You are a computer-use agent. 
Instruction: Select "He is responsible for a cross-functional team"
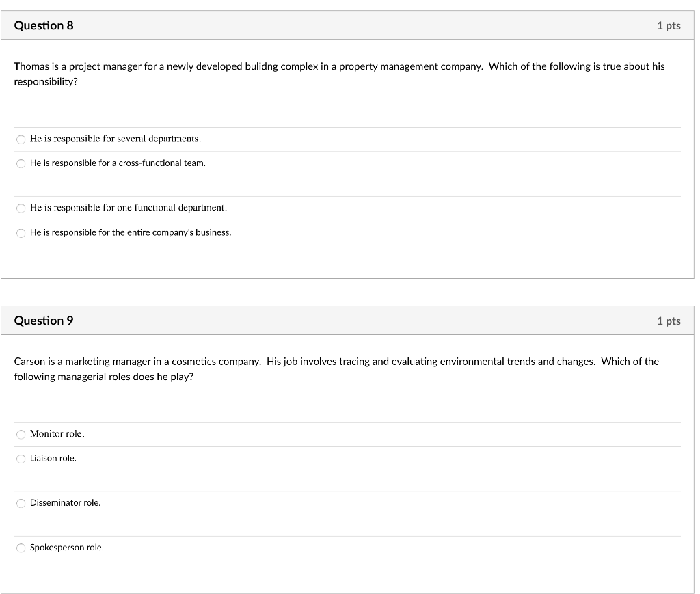tap(21, 163)
